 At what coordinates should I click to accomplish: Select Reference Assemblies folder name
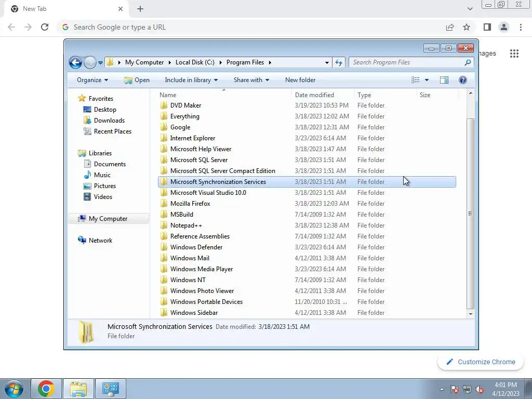point(200,236)
